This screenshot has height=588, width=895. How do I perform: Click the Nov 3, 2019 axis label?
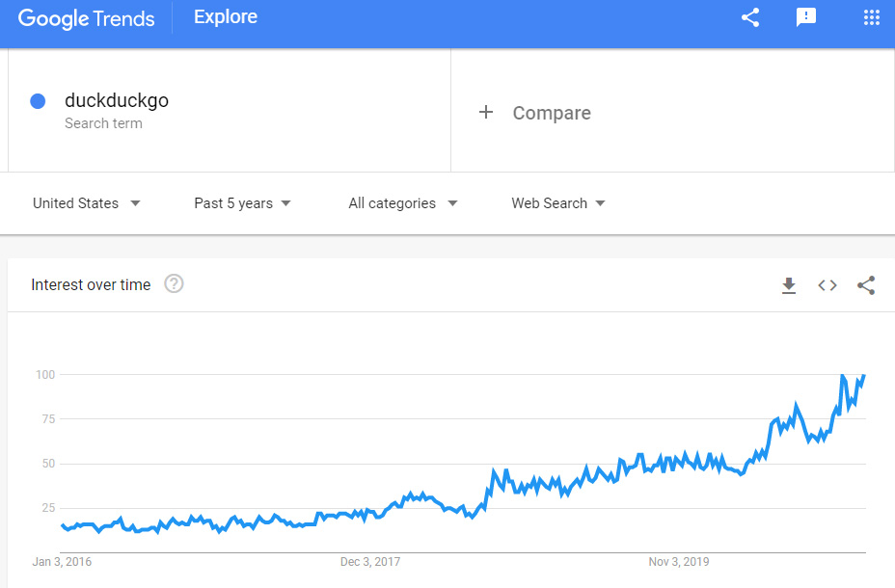pos(678,562)
